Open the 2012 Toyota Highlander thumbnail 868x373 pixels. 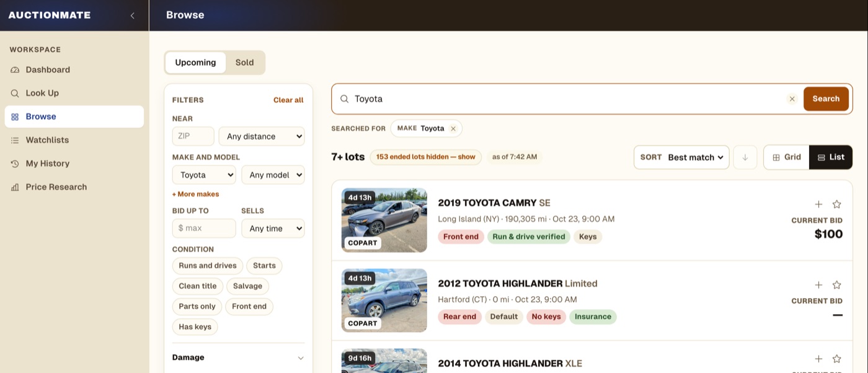(384, 301)
